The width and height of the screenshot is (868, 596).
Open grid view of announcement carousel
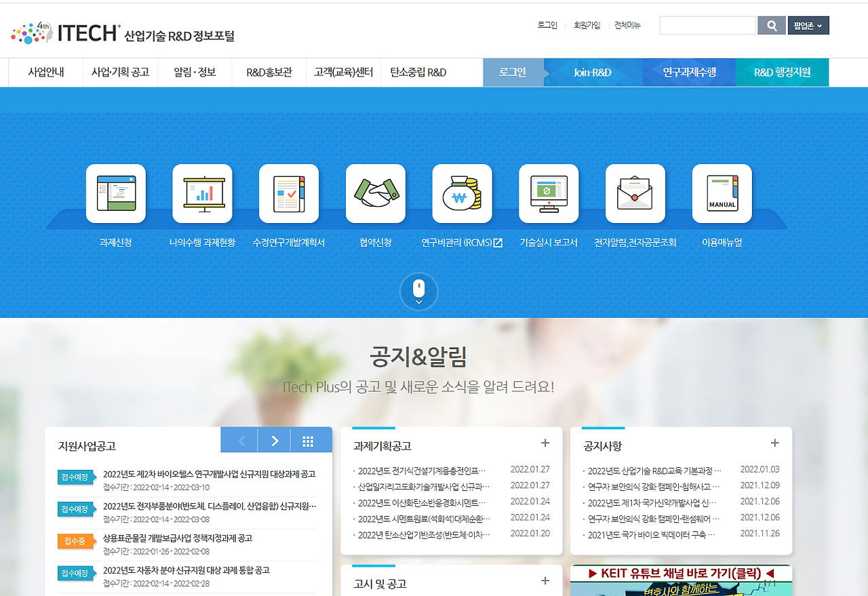[309, 439]
